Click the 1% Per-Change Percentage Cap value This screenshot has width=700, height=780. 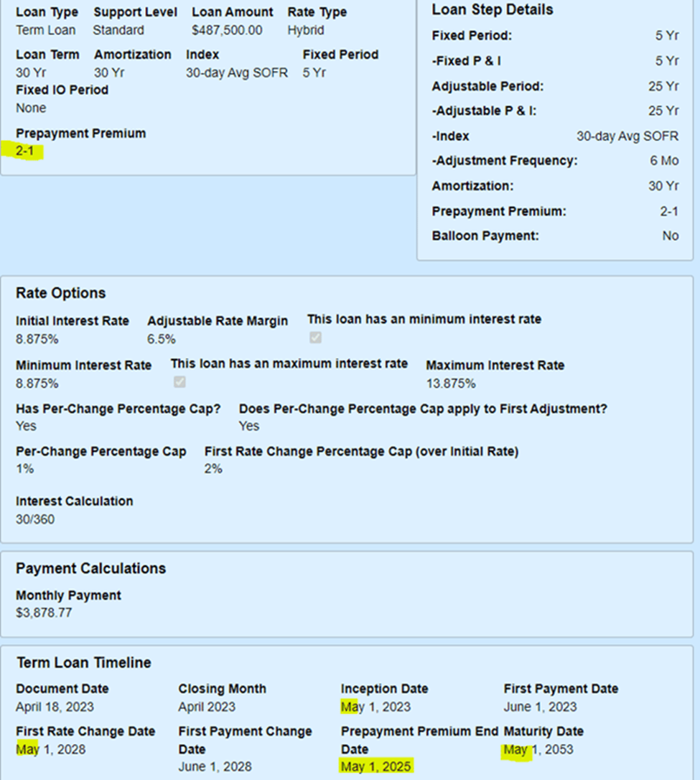25,468
